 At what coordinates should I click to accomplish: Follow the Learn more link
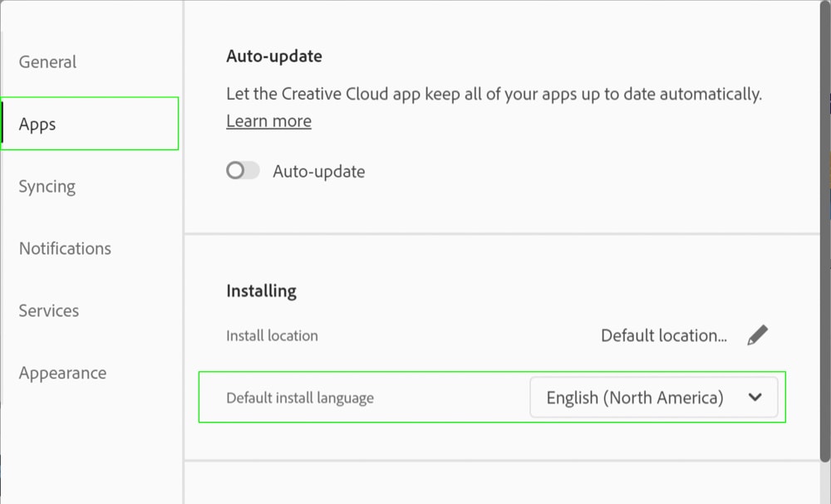click(x=268, y=121)
